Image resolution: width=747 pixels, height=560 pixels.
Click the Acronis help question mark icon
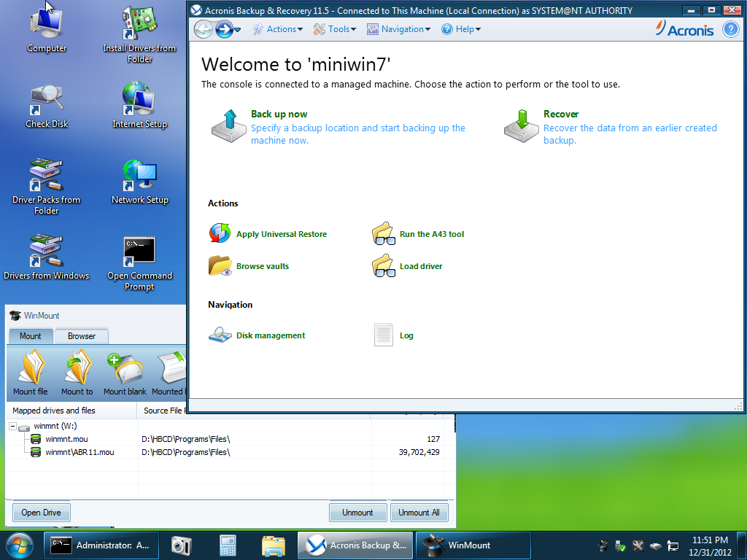[730, 29]
